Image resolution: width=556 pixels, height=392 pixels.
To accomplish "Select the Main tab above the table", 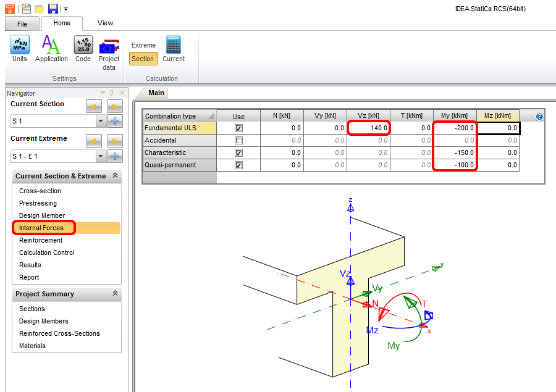I will 156,93.
